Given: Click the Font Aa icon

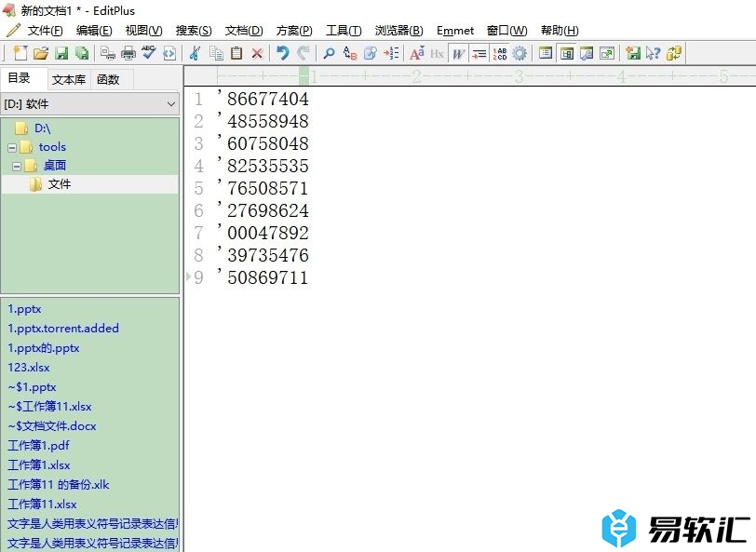Looking at the screenshot, I should [x=416, y=53].
